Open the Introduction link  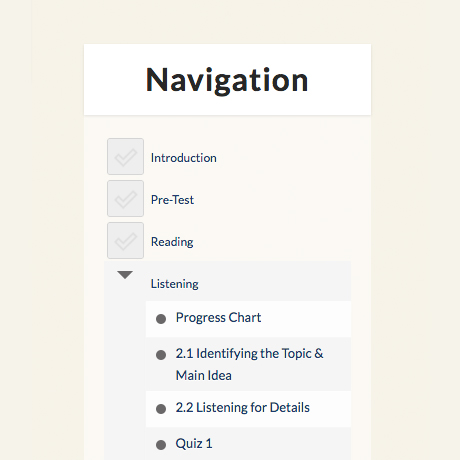coord(184,158)
